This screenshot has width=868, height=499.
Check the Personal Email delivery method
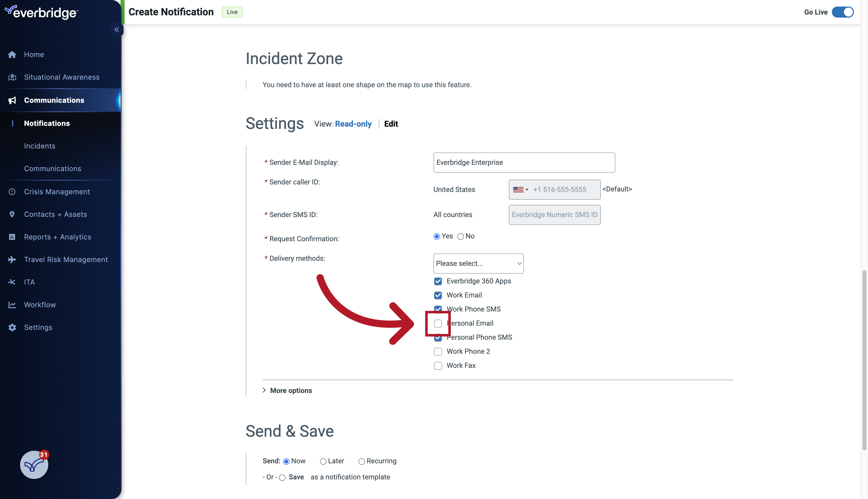pos(438,323)
